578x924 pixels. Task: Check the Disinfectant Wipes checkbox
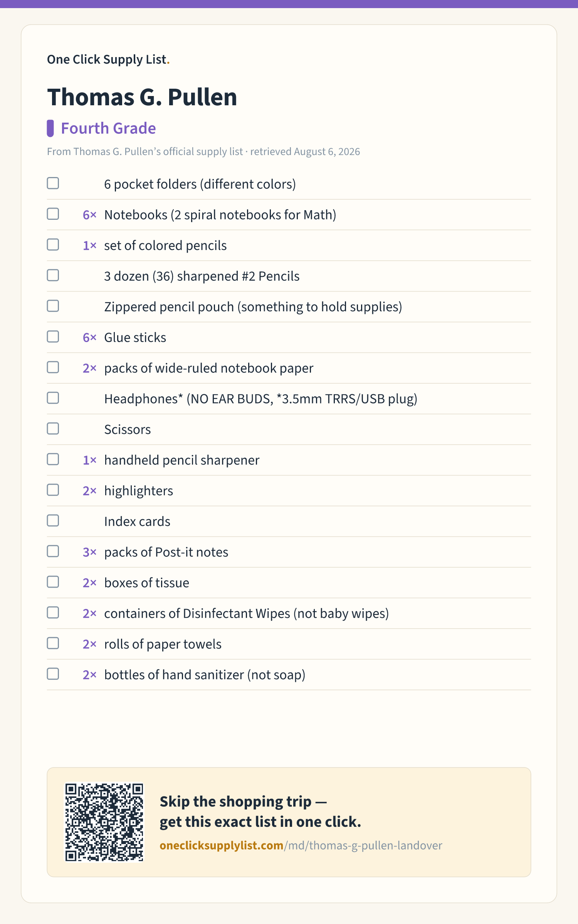click(53, 612)
